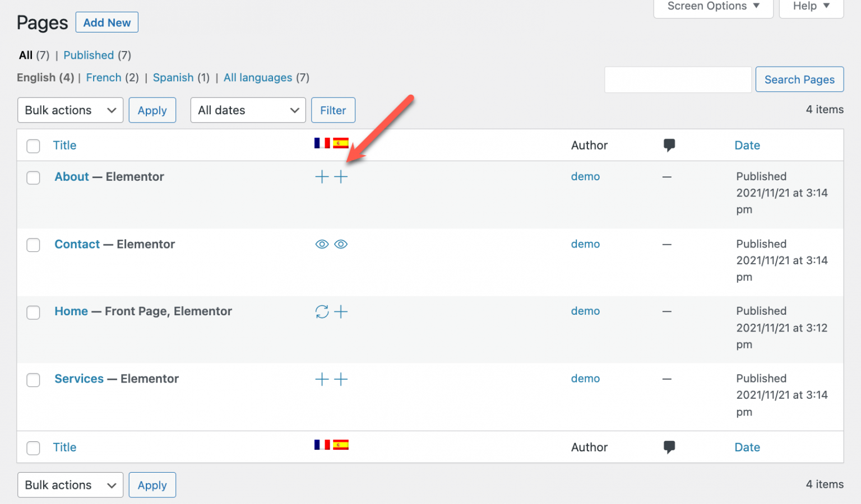This screenshot has width=861, height=504.
Task: Click sync icon for Home page French translation
Action: (322, 312)
